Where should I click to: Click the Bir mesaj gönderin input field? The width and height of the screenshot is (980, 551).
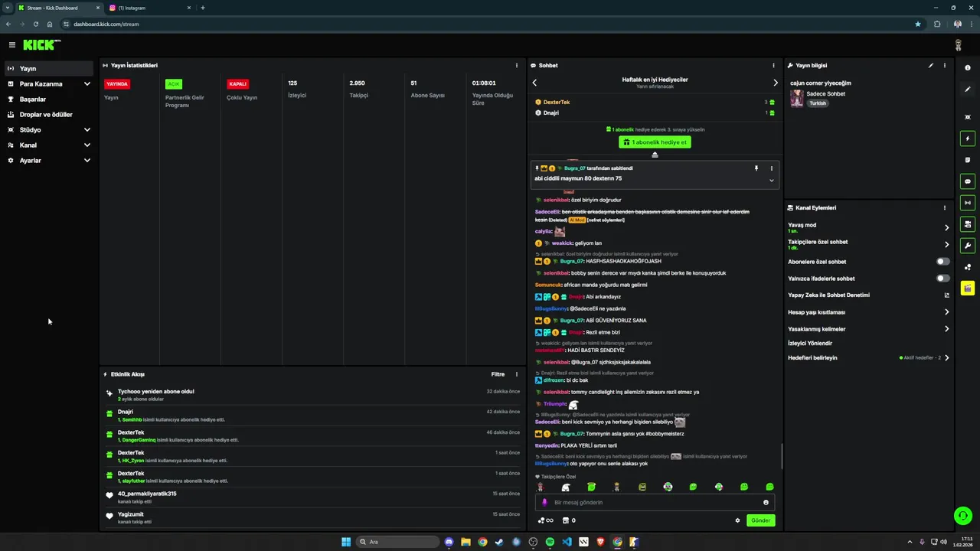tap(655, 503)
